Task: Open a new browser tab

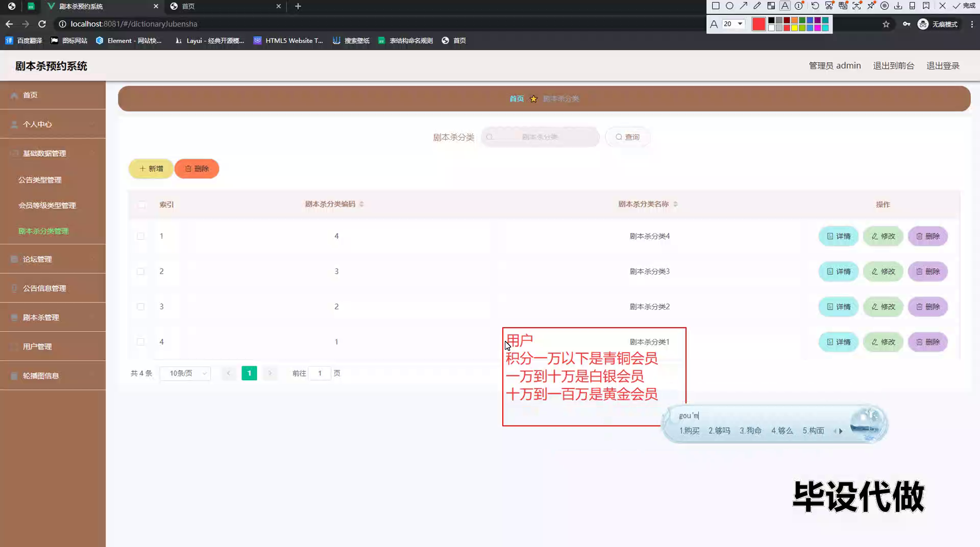Action: (x=298, y=6)
